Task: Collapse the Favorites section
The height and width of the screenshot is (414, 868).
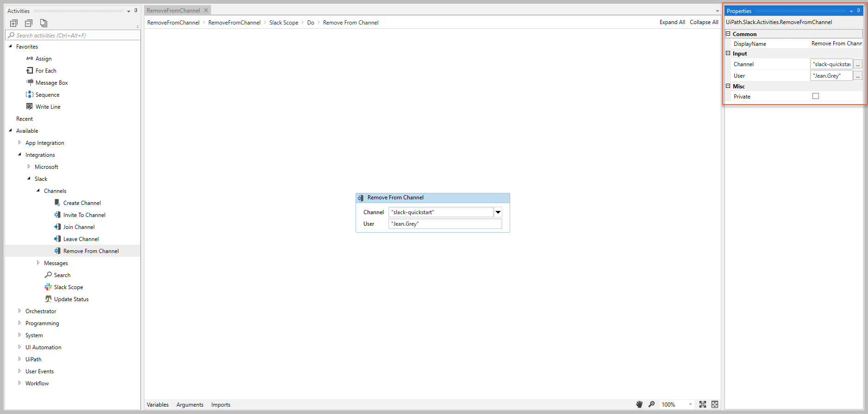Action: (x=10, y=46)
